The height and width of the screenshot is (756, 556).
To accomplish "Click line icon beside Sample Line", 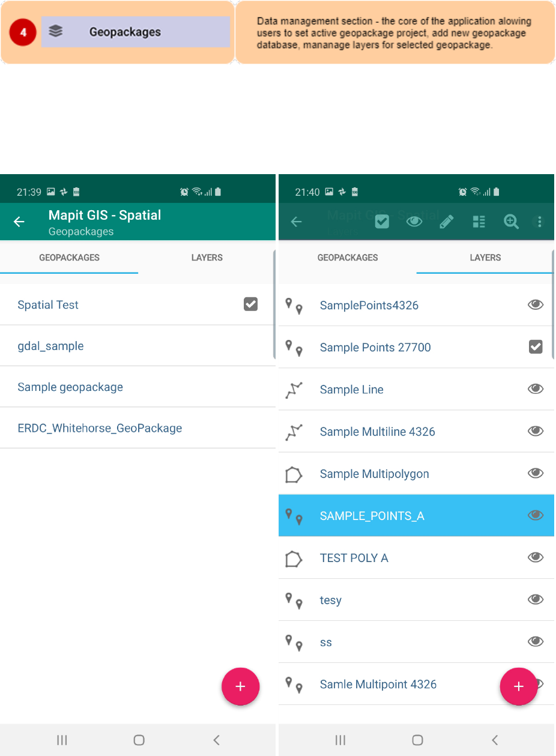I will [294, 390].
